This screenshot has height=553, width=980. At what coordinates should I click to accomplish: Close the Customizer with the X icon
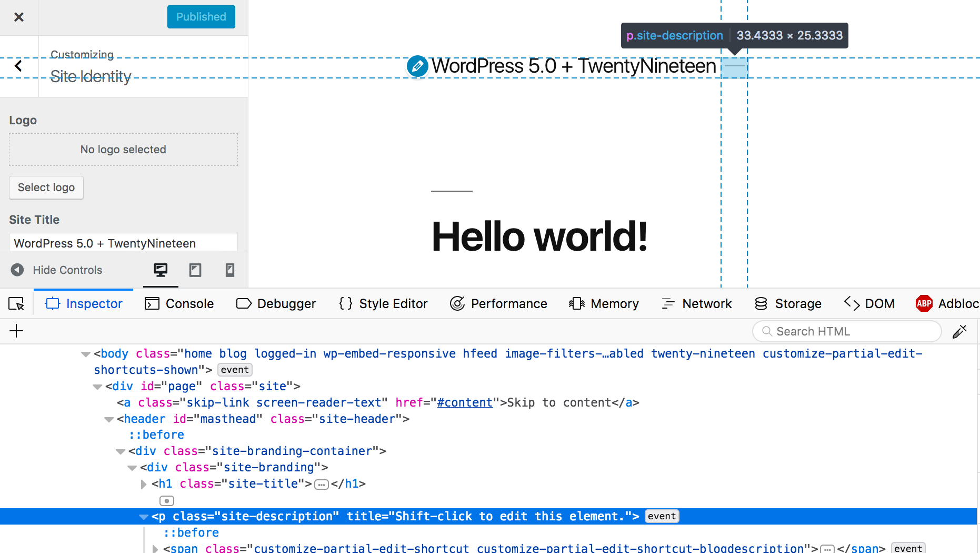pos(19,17)
